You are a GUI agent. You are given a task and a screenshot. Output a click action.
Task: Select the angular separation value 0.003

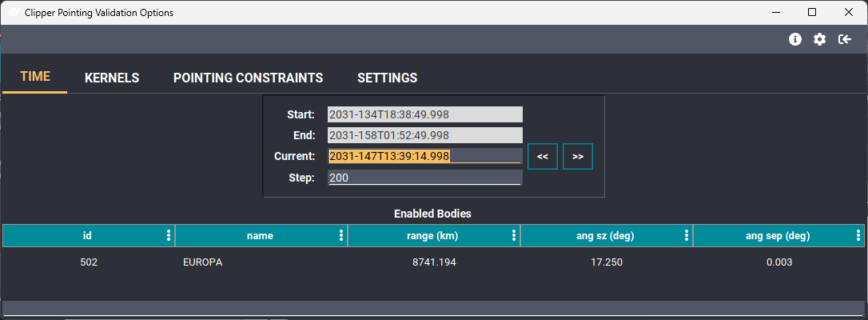tap(778, 262)
